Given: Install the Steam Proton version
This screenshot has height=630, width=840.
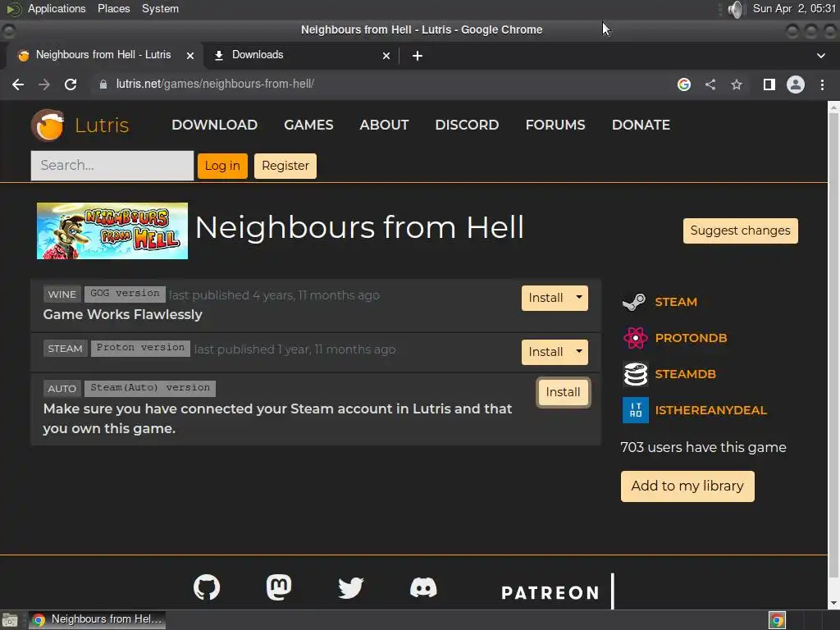Looking at the screenshot, I should tap(546, 352).
